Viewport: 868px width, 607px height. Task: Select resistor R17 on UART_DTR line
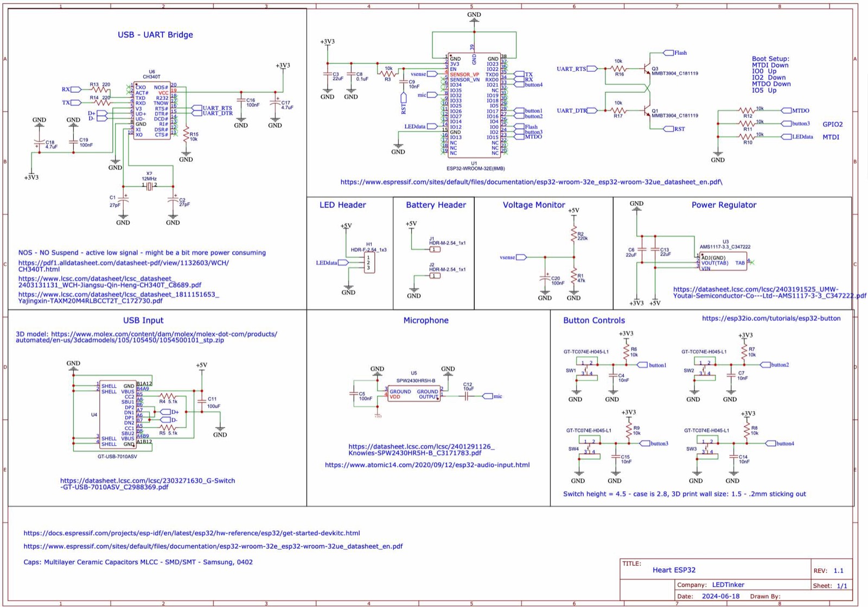tap(618, 111)
